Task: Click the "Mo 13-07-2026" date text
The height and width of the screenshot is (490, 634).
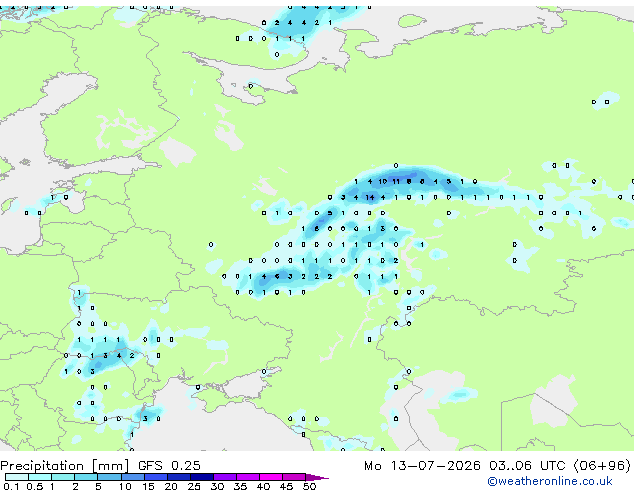Action: (422, 466)
